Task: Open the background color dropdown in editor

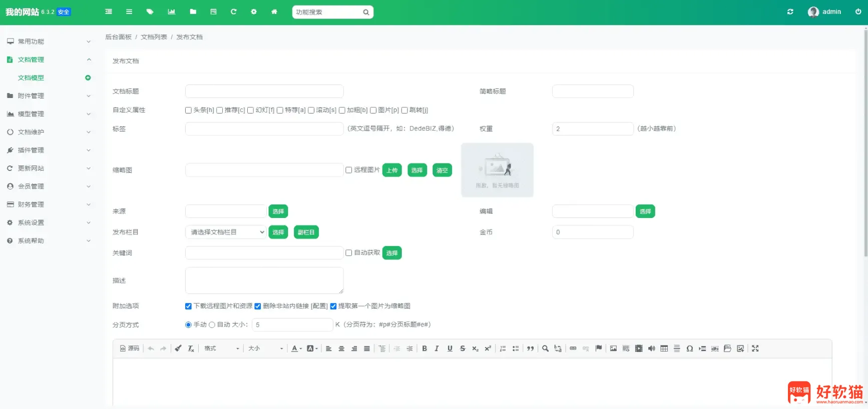Action: pos(312,348)
